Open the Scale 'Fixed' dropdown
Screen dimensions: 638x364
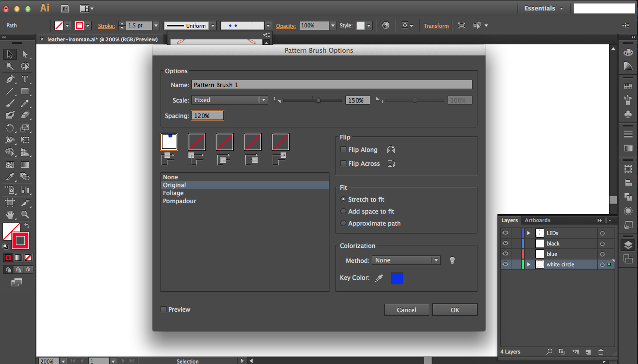tap(230, 100)
